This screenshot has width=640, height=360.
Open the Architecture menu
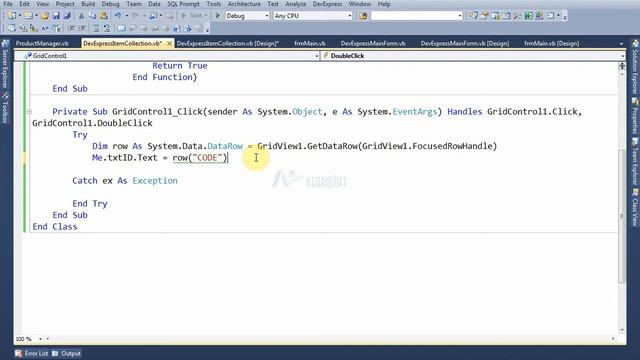pyautogui.click(x=244, y=4)
